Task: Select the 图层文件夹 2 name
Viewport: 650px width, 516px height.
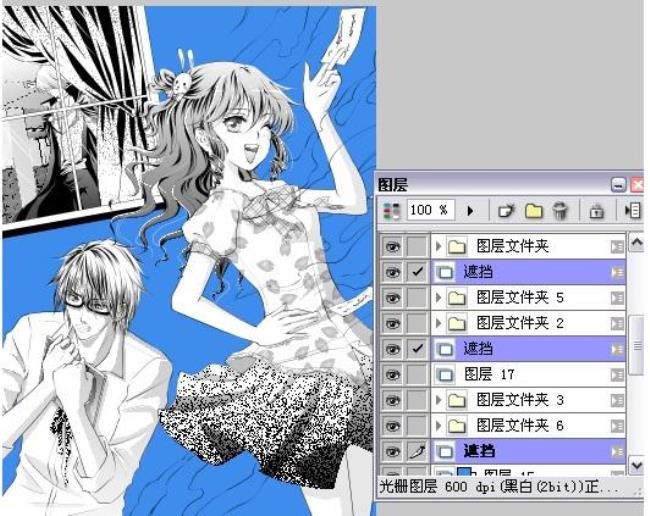Action: tap(520, 324)
